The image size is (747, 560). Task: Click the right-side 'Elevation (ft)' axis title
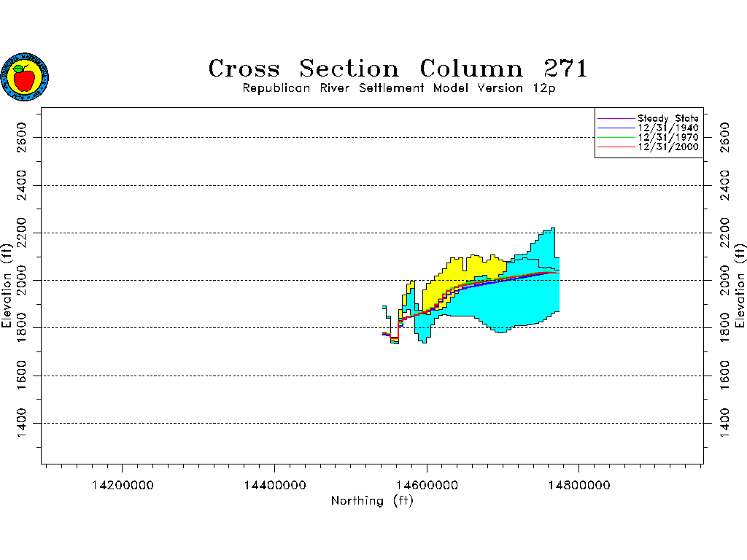point(740,286)
